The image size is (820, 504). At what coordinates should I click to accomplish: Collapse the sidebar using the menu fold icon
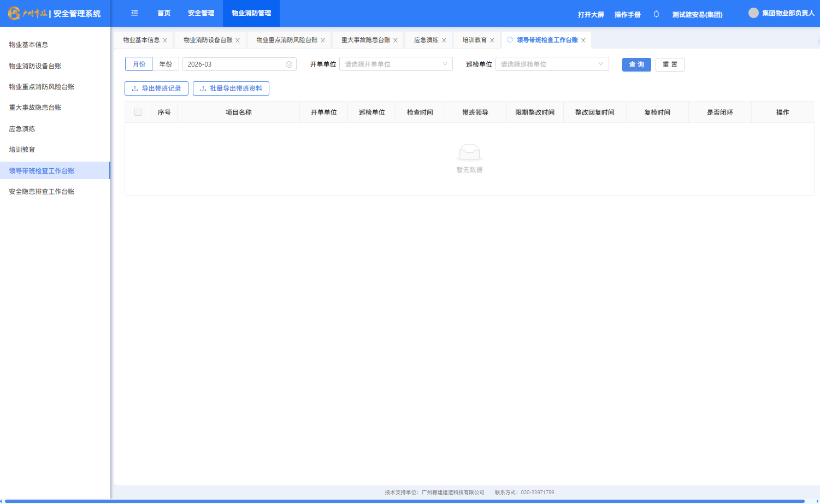point(134,13)
